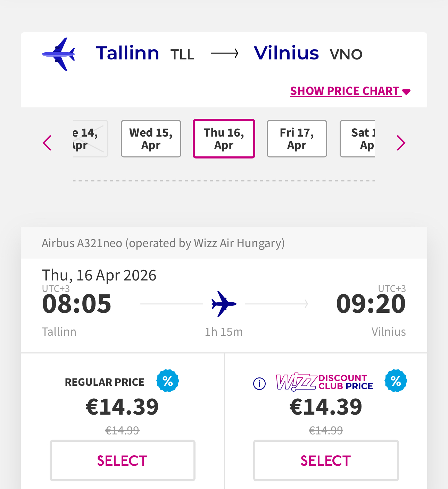The height and width of the screenshot is (489, 448).
Task: Show later dates with right chevron
Action: pos(401,143)
